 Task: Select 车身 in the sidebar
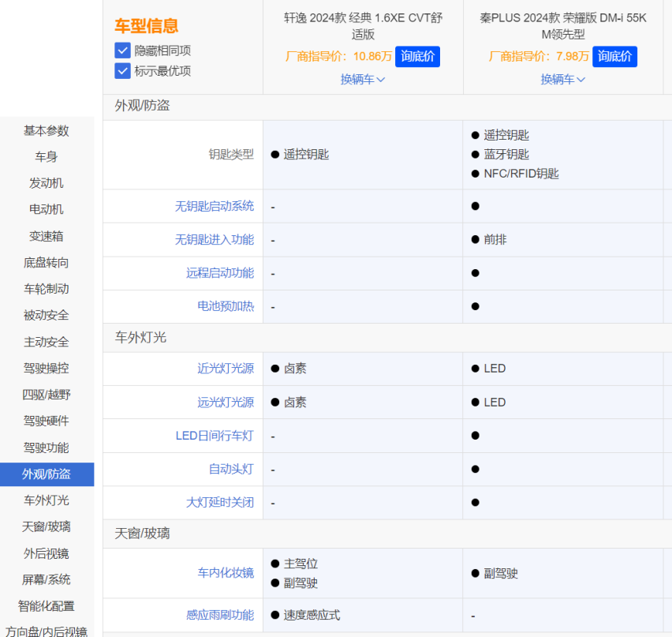(47, 156)
